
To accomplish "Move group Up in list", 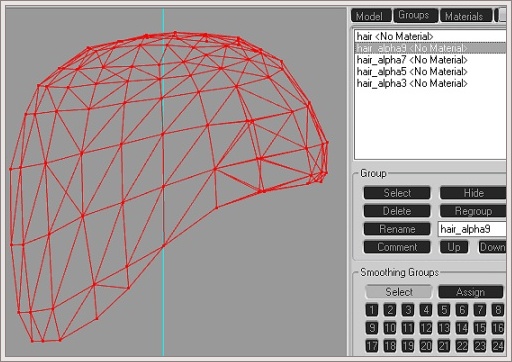I will pyautogui.click(x=454, y=247).
